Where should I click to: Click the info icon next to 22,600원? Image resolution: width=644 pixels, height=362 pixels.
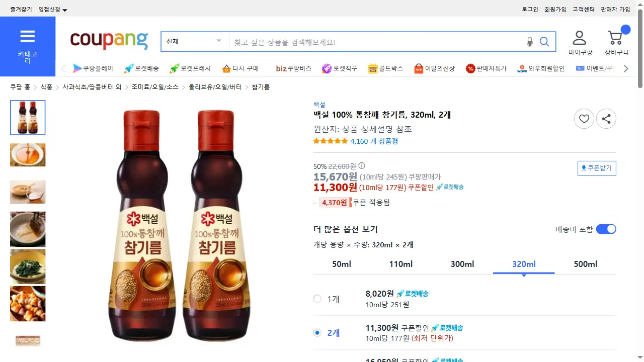point(361,166)
